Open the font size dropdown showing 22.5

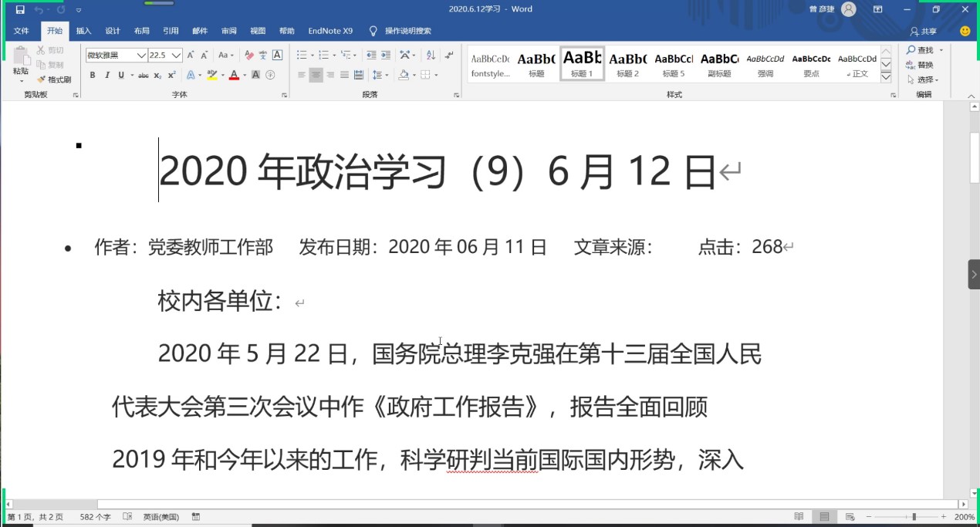pyautogui.click(x=177, y=56)
